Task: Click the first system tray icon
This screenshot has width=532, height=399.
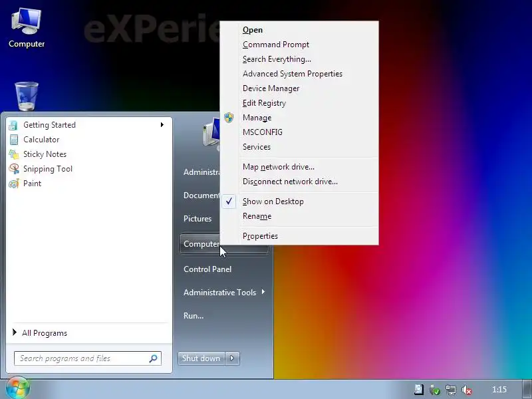Action: coord(419,389)
